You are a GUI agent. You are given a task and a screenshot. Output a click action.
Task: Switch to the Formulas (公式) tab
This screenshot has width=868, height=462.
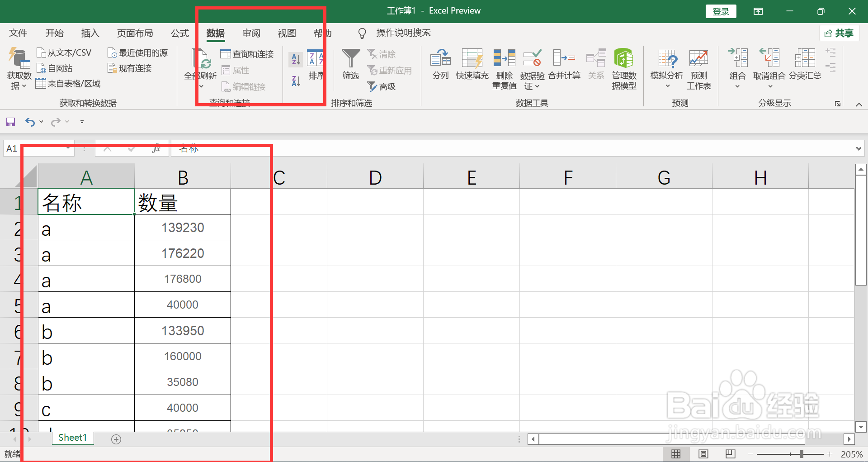[x=179, y=33]
